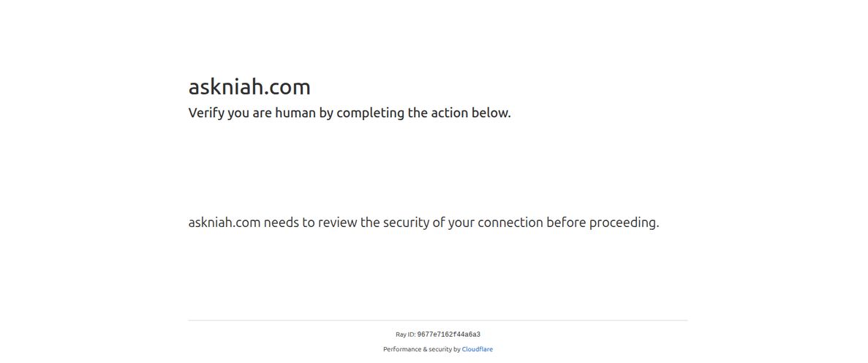Click the "Performance & security by" text
Screen dimensions: 868x363
[x=421, y=350]
